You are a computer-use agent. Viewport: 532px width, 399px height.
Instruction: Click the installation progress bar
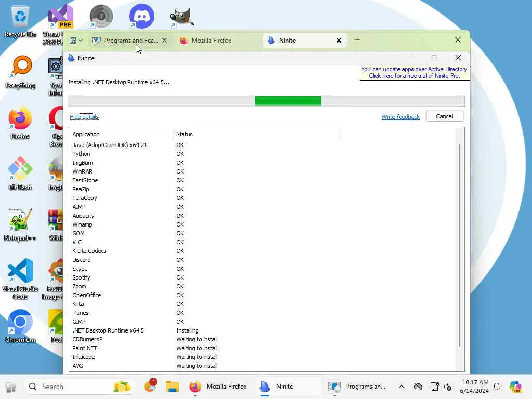[267, 101]
